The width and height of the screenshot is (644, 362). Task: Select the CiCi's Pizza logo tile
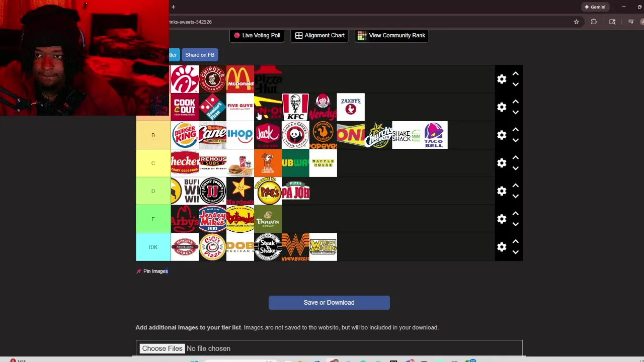[212, 247]
